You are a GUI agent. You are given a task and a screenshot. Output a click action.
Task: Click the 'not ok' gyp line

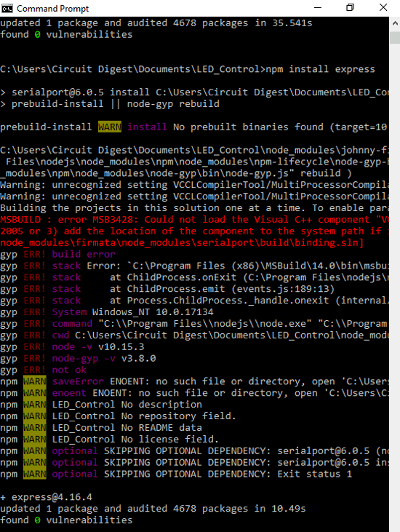44,370
